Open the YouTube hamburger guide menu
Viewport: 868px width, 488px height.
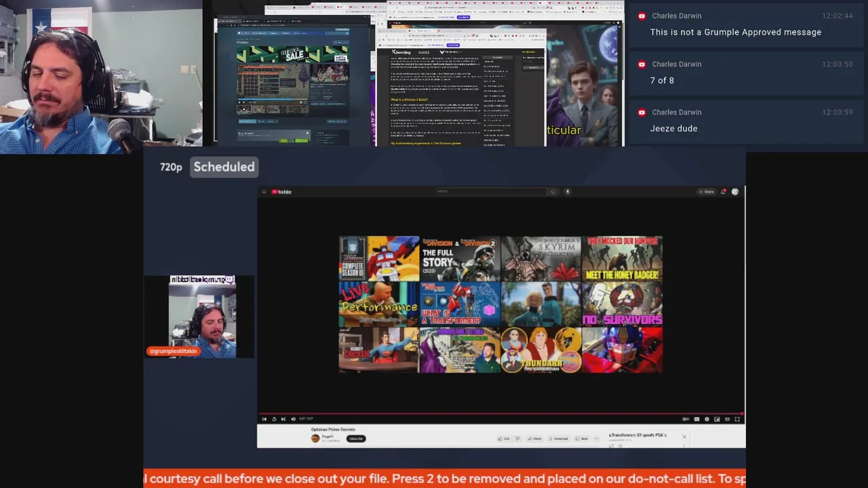(x=264, y=192)
